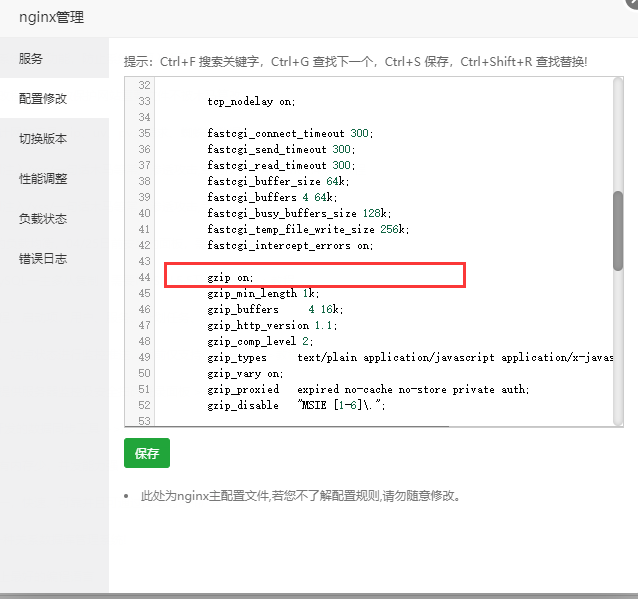Click the 'fastcgi_read_timeout 300;' line
Viewport: 638px width, 599px height.
pos(281,165)
